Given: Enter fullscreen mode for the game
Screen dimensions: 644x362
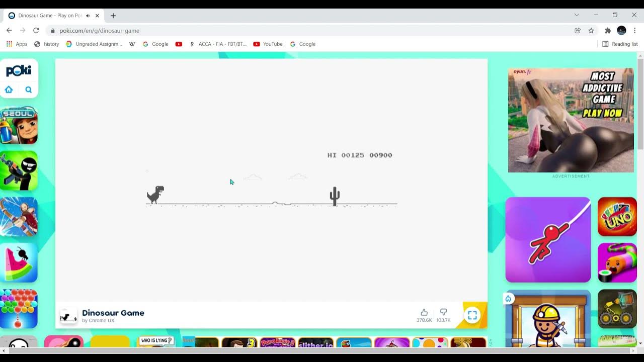Looking at the screenshot, I should click(472, 315).
